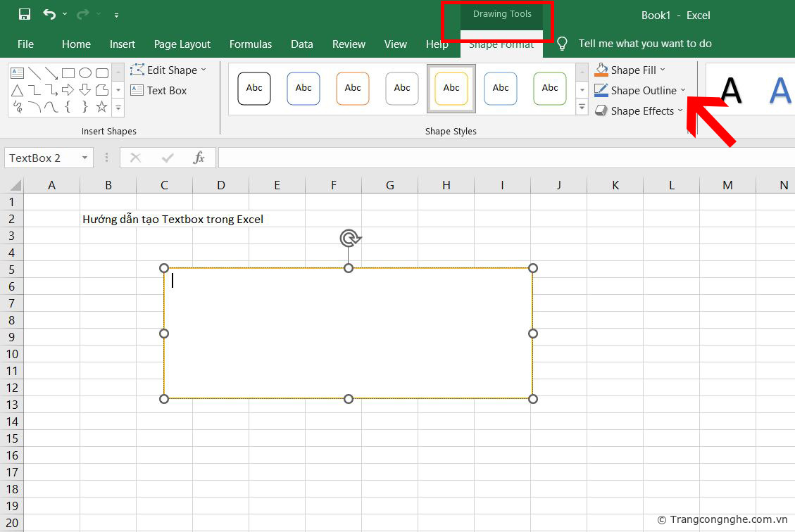Choose the isosceles triangle shape
Image resolution: width=795 pixels, height=532 pixels.
(x=17, y=90)
